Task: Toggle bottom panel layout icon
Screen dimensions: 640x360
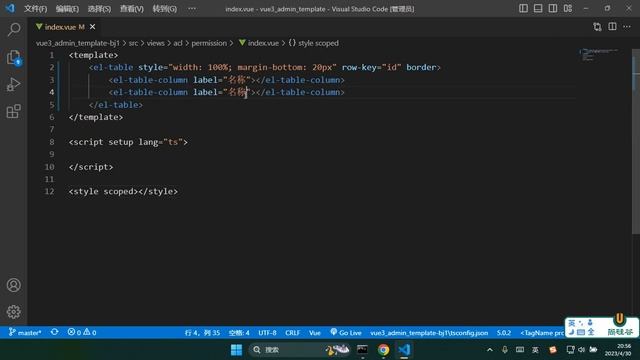Action: coord(538,8)
